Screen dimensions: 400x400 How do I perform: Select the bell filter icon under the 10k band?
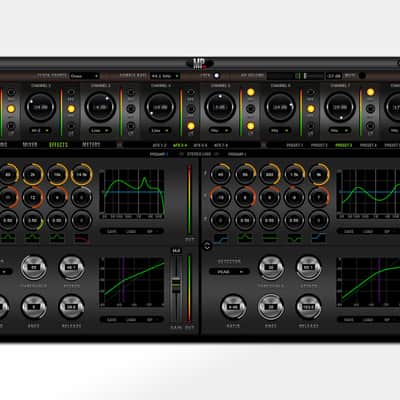57,238
